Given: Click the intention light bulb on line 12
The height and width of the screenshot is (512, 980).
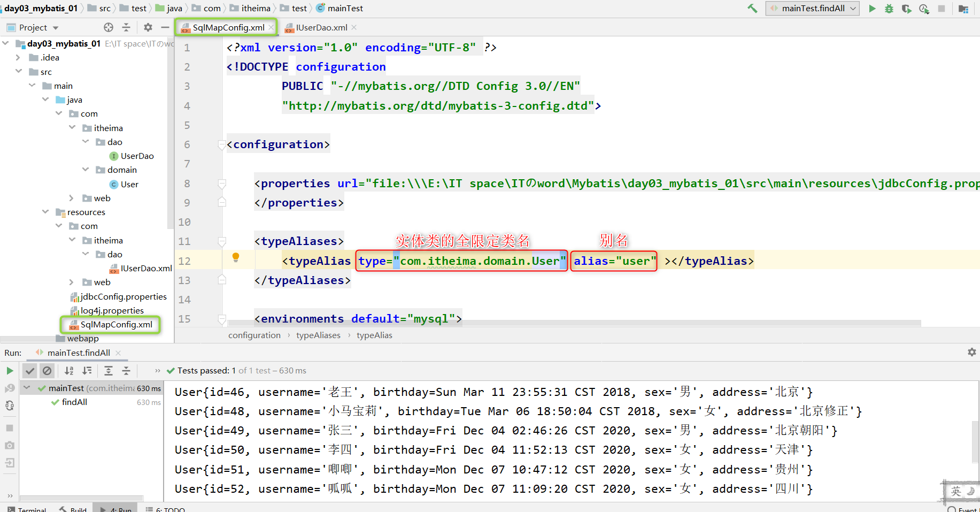Looking at the screenshot, I should [x=236, y=257].
